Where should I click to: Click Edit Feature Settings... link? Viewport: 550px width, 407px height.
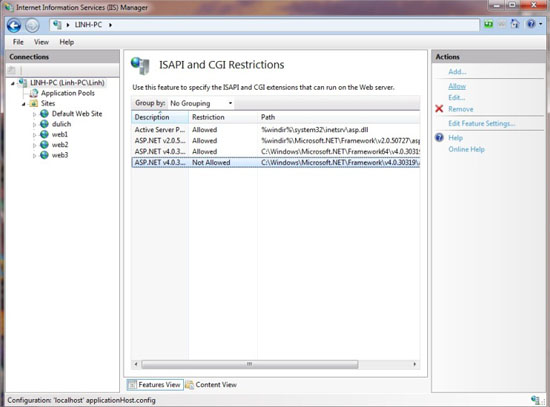tap(482, 124)
